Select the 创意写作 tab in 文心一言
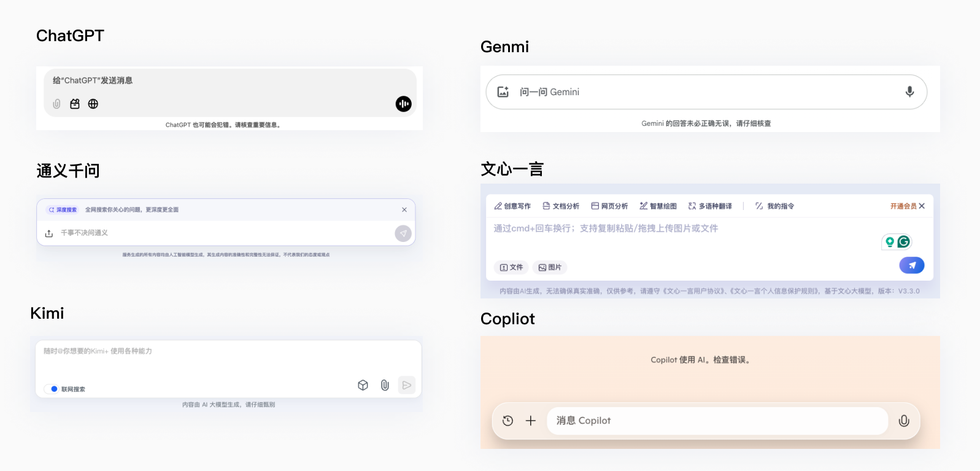This screenshot has width=980, height=471. click(512, 206)
